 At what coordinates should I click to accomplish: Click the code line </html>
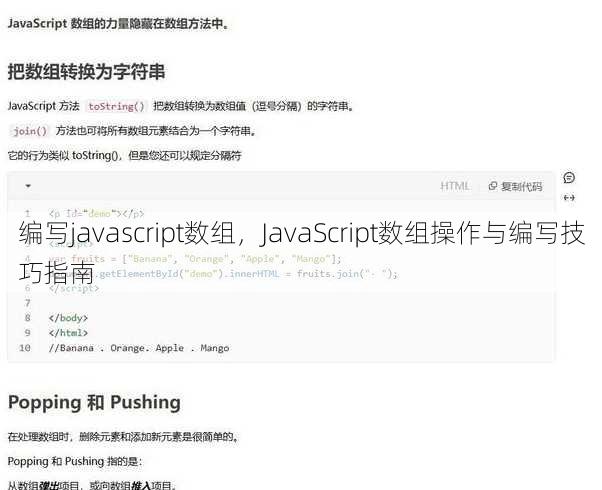[68, 333]
